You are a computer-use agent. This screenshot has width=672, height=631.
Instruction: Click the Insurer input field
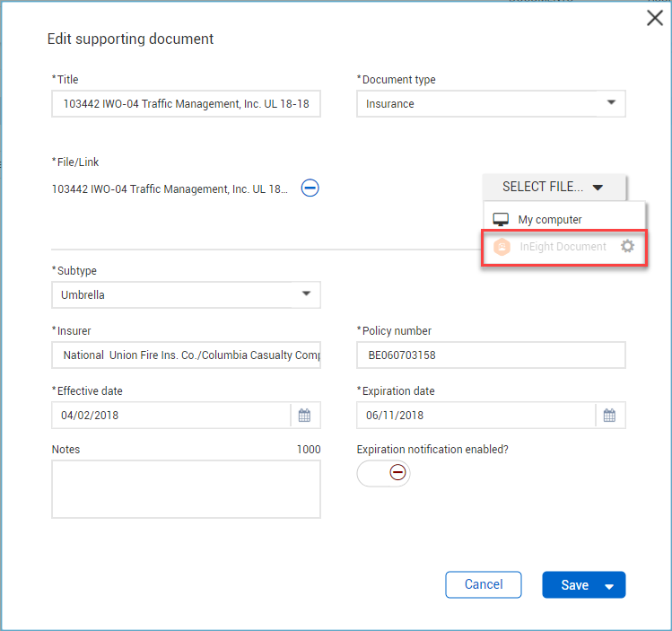pyautogui.click(x=186, y=355)
